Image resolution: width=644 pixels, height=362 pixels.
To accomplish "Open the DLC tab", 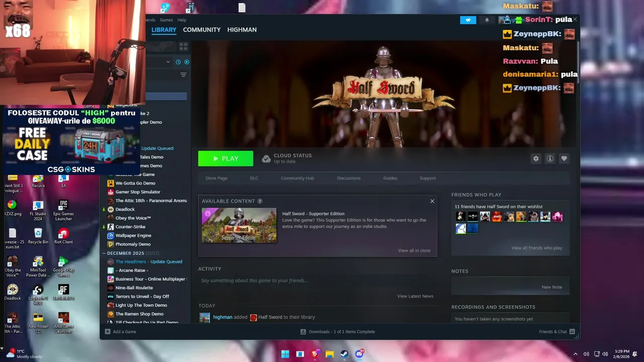I will tap(254, 178).
